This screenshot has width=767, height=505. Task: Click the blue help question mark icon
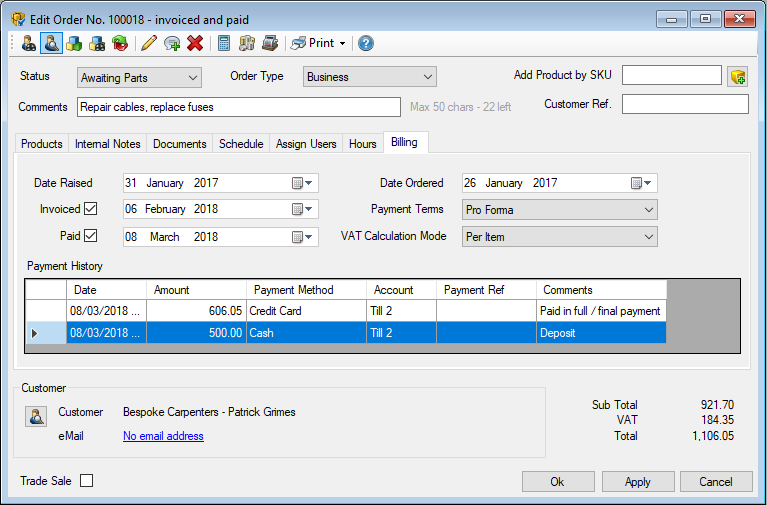tap(366, 43)
